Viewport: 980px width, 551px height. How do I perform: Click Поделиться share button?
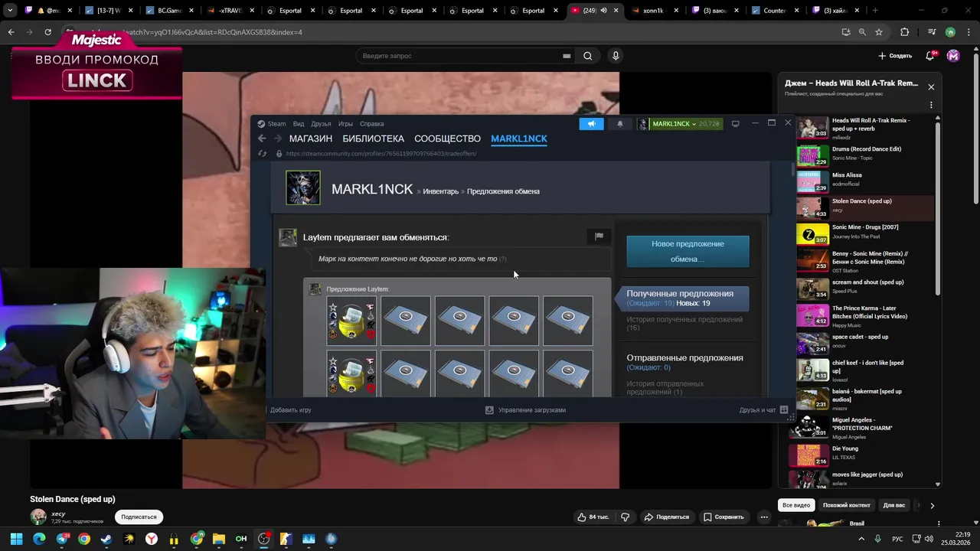666,517
